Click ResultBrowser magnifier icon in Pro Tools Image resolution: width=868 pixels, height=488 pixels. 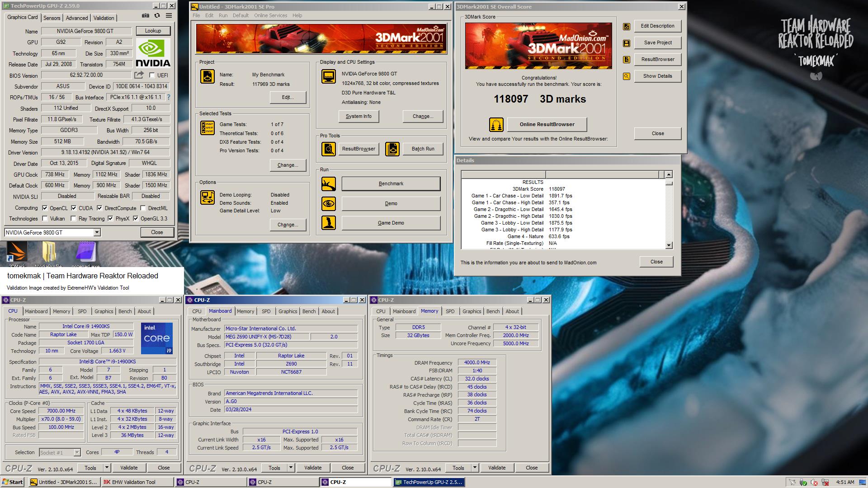pyautogui.click(x=329, y=149)
